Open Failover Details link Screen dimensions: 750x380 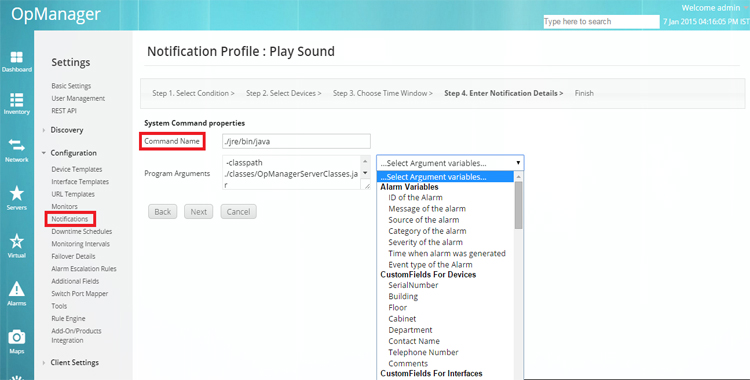[73, 257]
